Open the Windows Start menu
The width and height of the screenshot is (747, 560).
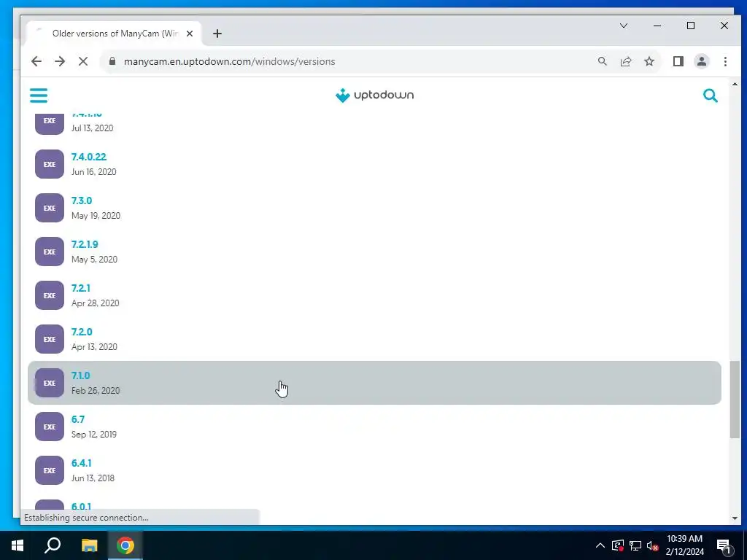(x=18, y=545)
